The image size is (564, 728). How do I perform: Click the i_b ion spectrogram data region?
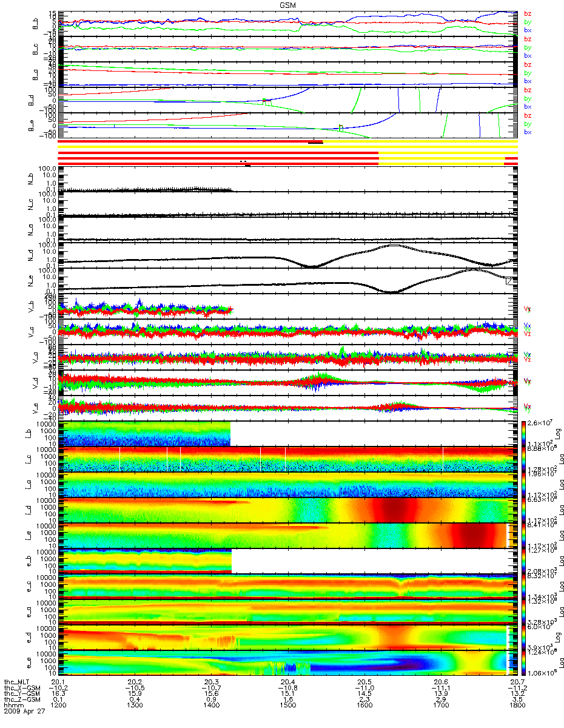pos(144,434)
